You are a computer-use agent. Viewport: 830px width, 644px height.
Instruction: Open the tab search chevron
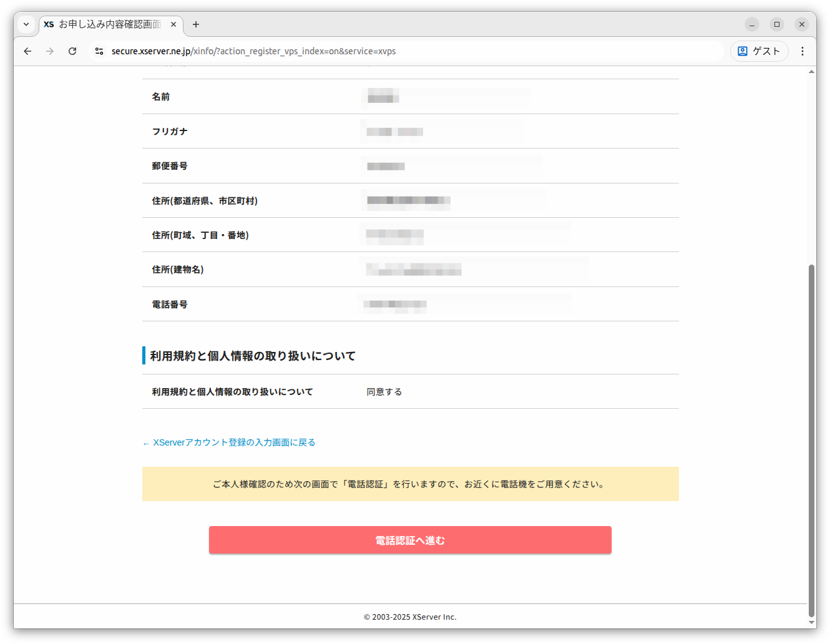click(x=26, y=24)
